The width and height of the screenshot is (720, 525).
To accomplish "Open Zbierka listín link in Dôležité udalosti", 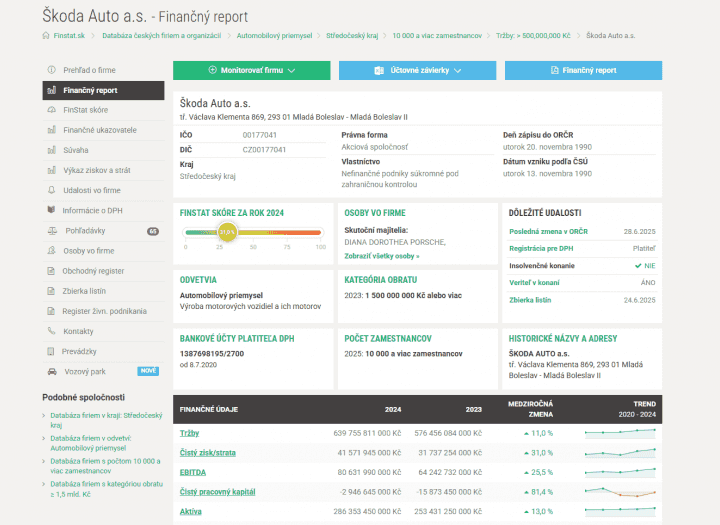I will coord(530,300).
